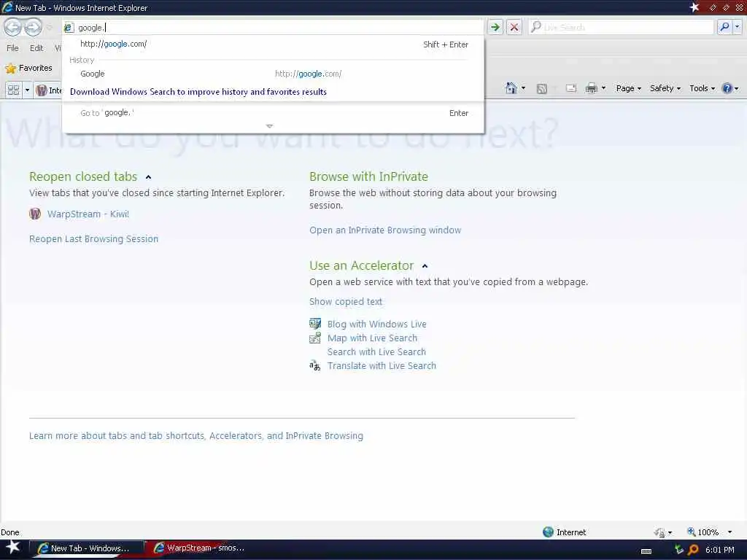Expand the Print dropdown arrow
747x560 pixels.
[603, 88]
